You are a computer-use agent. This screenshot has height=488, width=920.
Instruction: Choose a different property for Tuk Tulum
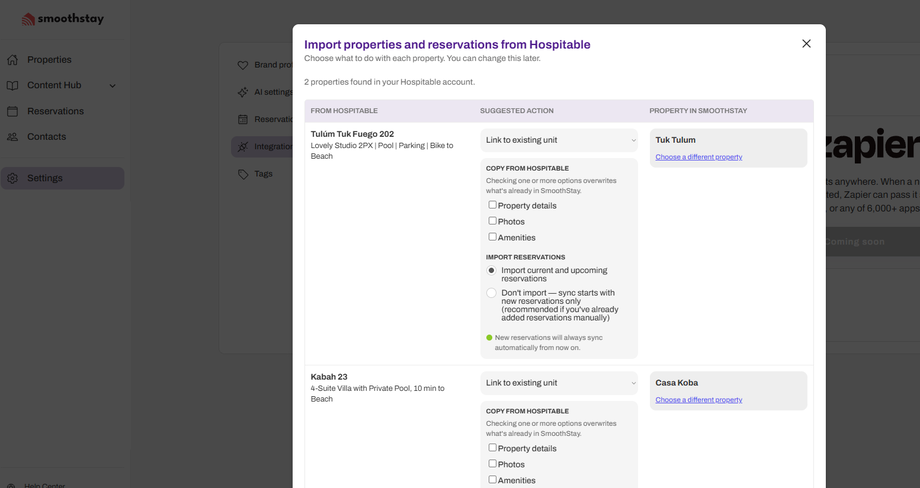pos(698,157)
